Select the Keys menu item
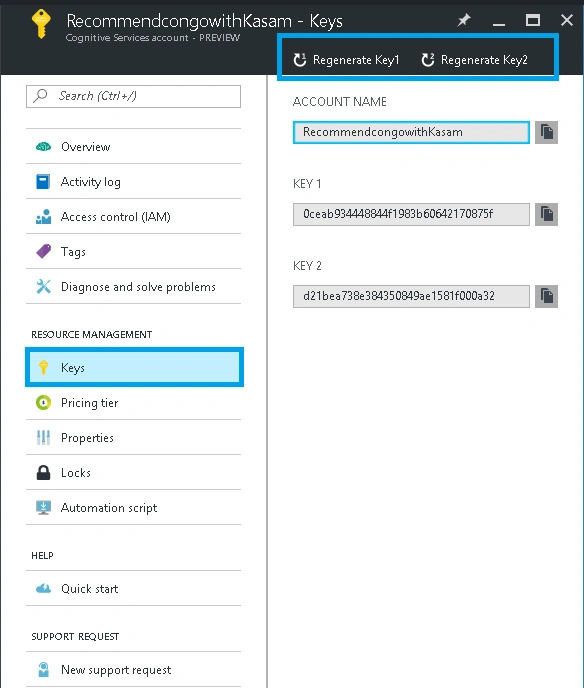 click(x=134, y=367)
